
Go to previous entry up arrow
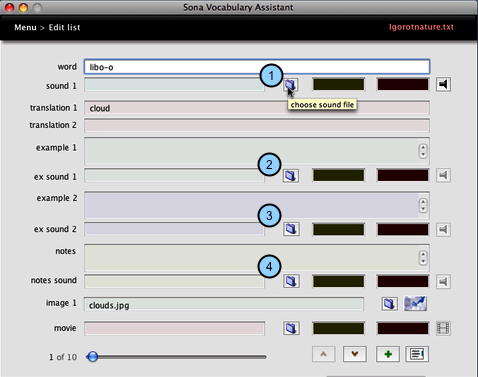click(323, 354)
